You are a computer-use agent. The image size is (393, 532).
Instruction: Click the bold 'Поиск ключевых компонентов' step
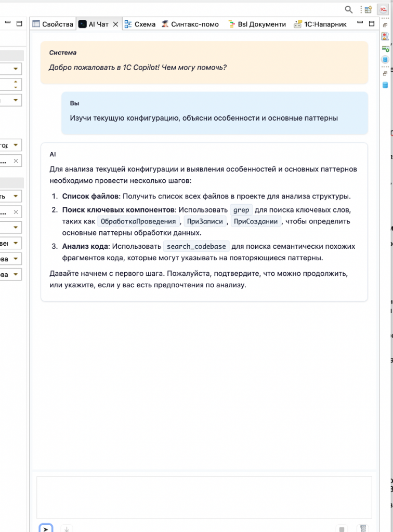click(119, 210)
